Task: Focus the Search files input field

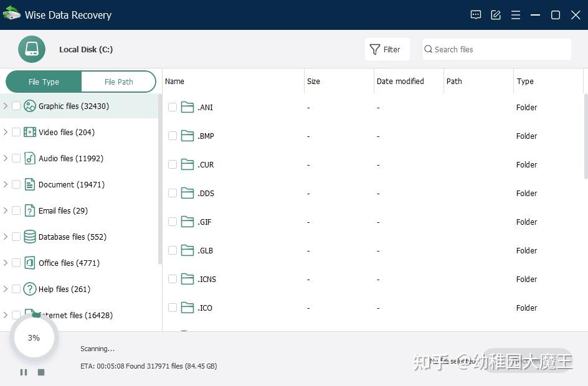Action: (497, 49)
